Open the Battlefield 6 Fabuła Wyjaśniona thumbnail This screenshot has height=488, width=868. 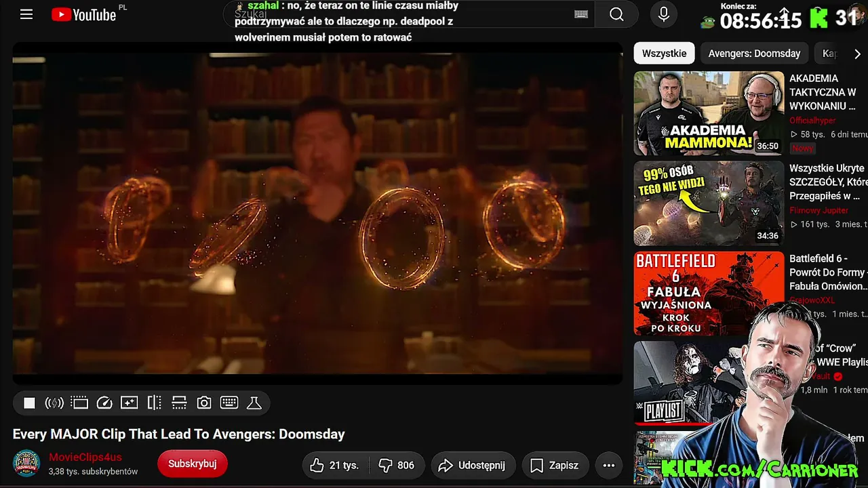pos(709,293)
